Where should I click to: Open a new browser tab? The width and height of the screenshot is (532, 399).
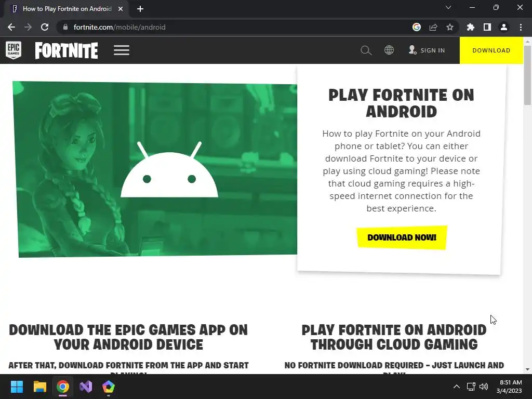click(140, 9)
